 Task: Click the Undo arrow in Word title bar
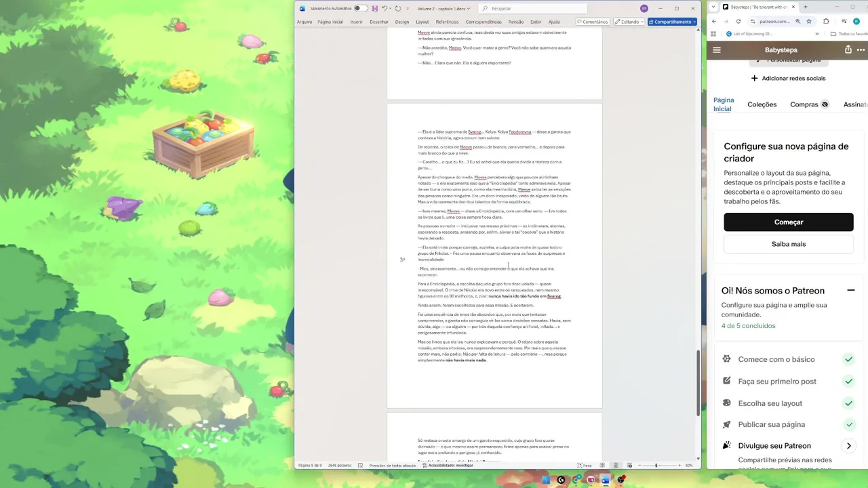click(384, 8)
